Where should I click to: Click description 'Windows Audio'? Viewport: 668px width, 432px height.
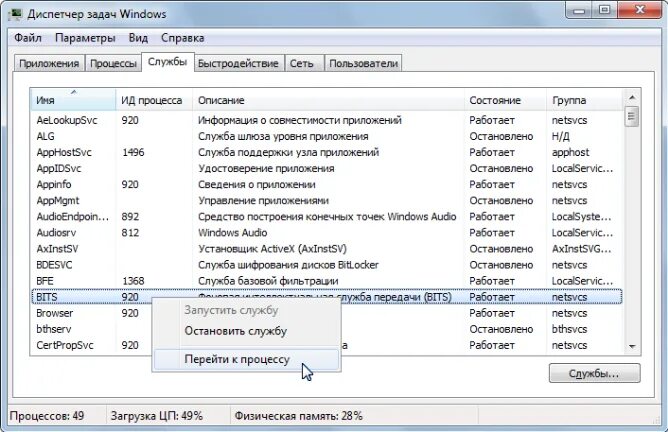coord(233,233)
